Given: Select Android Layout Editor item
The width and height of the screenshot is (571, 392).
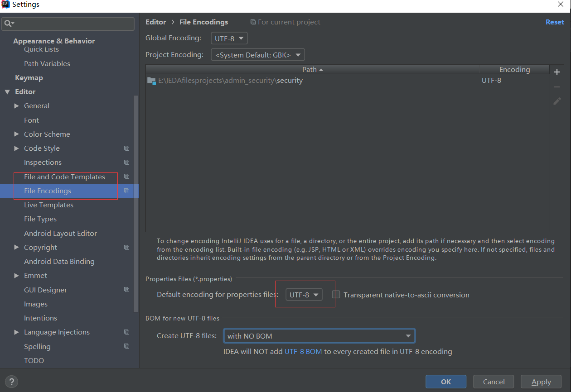Looking at the screenshot, I should point(60,233).
